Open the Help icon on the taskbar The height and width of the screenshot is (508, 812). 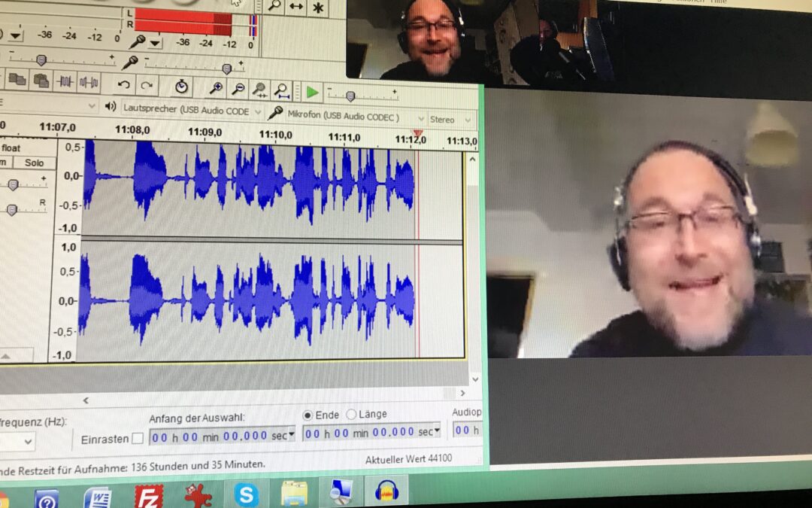[47, 499]
